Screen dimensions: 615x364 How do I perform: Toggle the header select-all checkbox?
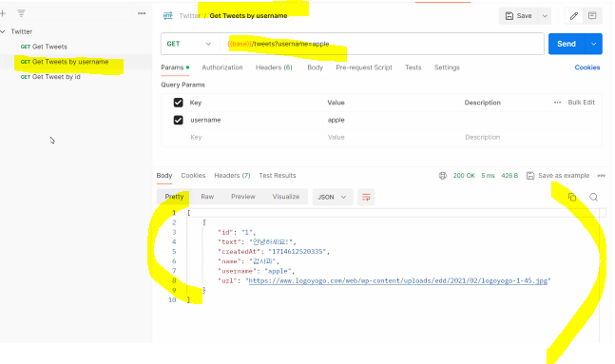click(178, 103)
